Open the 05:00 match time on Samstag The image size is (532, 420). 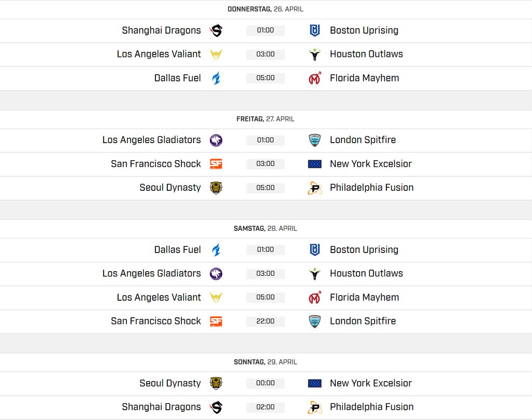click(265, 298)
